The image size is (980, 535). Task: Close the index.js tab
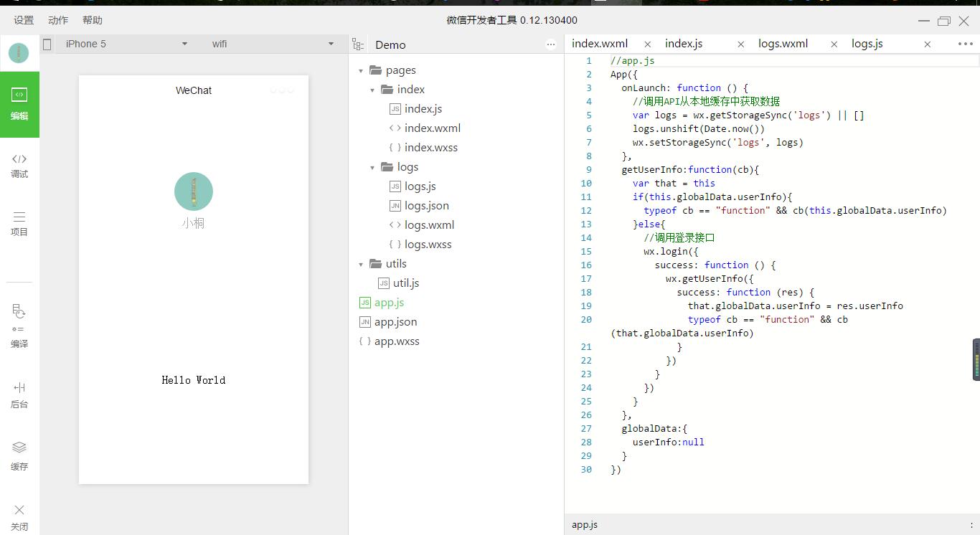pyautogui.click(x=741, y=44)
